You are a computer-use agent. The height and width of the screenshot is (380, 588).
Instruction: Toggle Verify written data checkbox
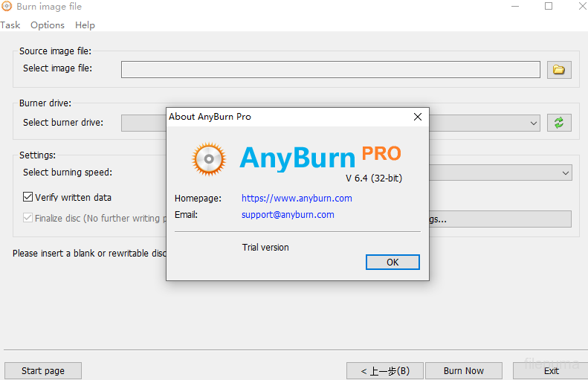[28, 197]
